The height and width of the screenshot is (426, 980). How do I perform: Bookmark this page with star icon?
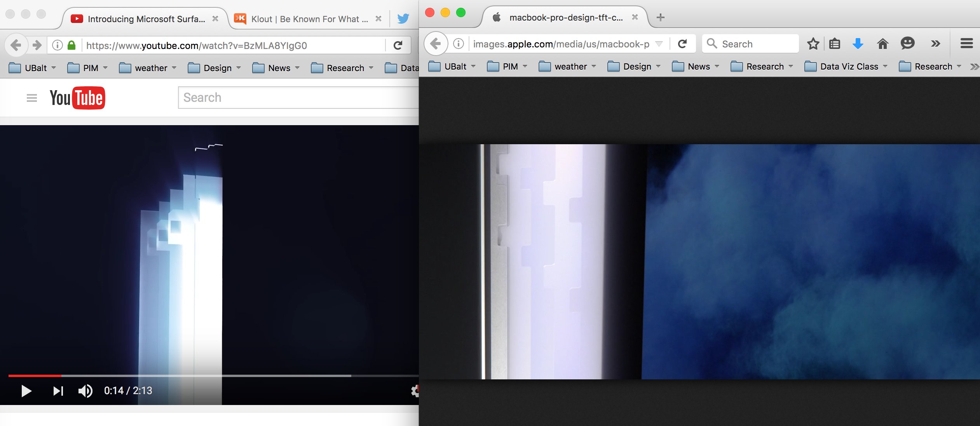tap(813, 44)
